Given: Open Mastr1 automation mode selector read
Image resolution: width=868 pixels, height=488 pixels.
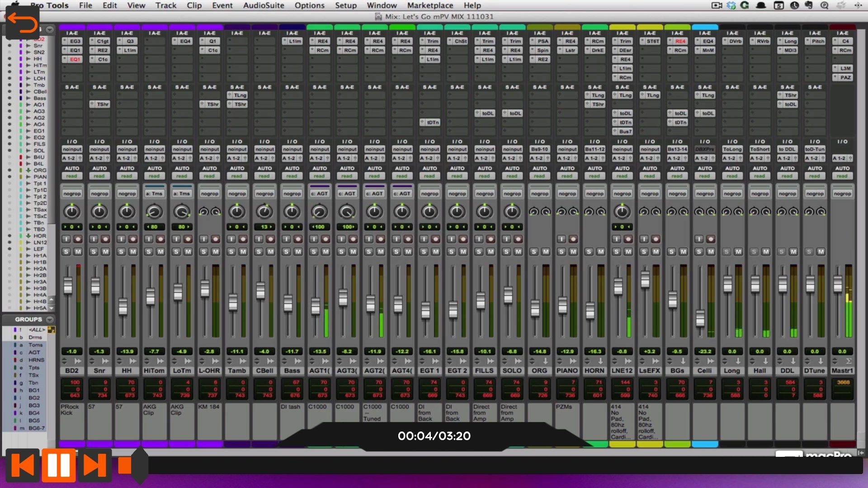Looking at the screenshot, I should pos(842,176).
